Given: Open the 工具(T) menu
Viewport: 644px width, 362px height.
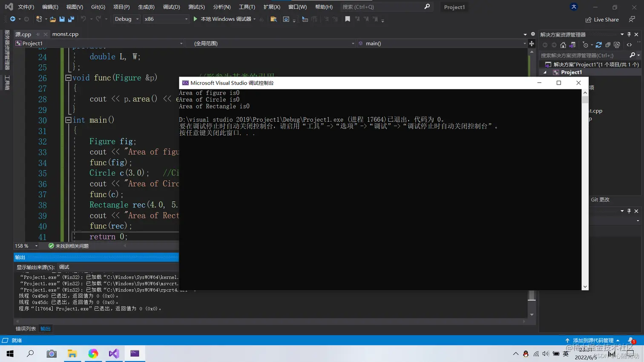Looking at the screenshot, I should pos(247,7).
